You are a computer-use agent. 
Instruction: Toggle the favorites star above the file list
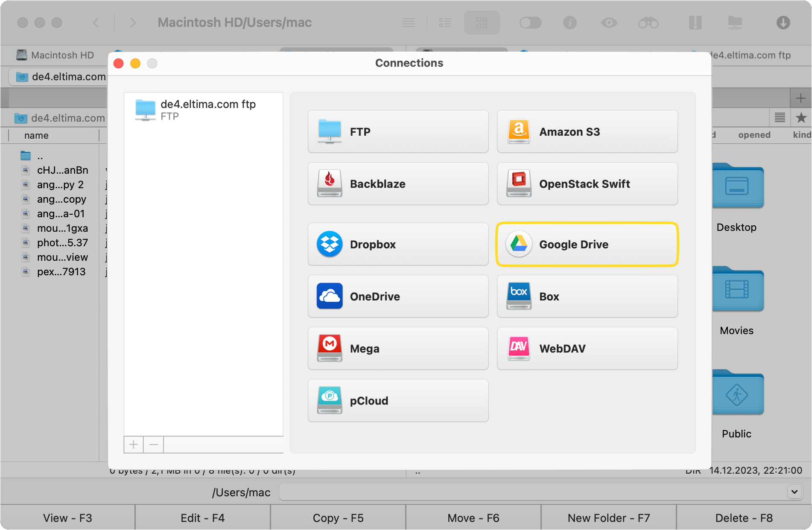pos(802,118)
